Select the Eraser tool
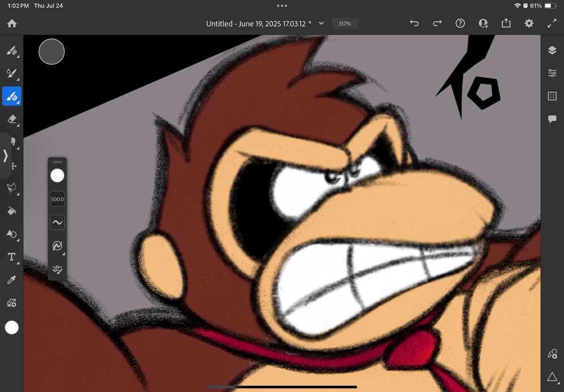Screen dimensions: 564x392 click(12, 119)
